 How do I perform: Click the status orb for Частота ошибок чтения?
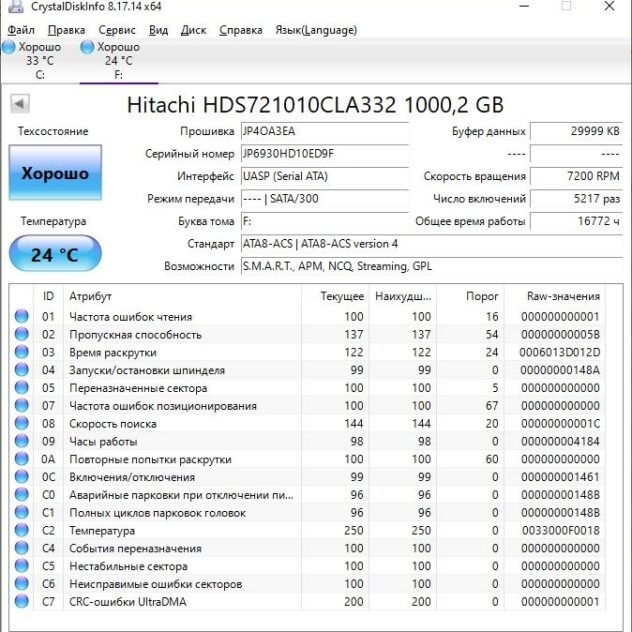coord(21,317)
